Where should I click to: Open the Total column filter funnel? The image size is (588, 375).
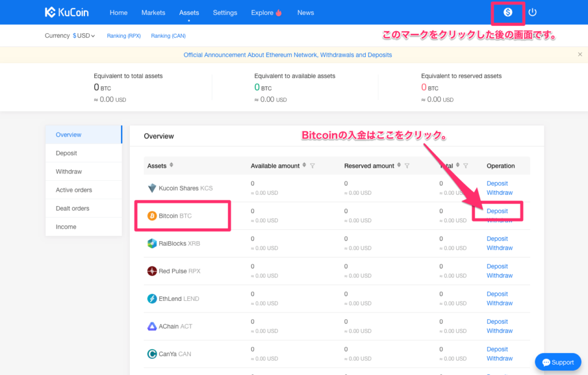pos(466,166)
